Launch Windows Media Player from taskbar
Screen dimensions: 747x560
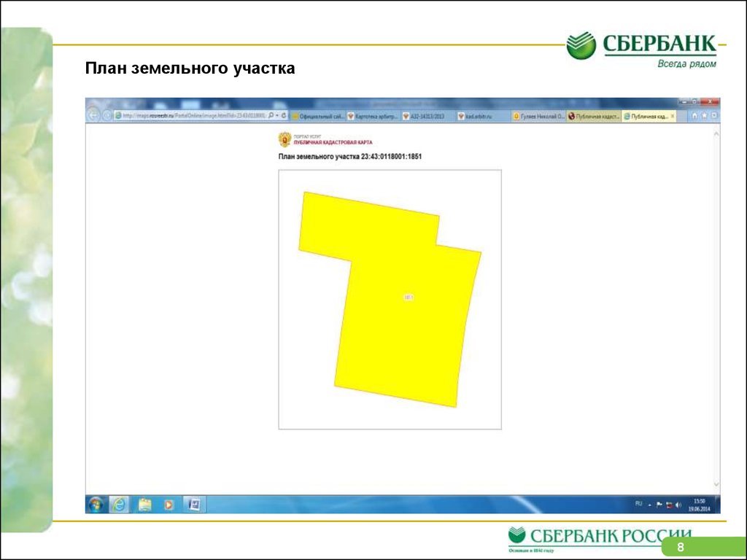point(169,505)
